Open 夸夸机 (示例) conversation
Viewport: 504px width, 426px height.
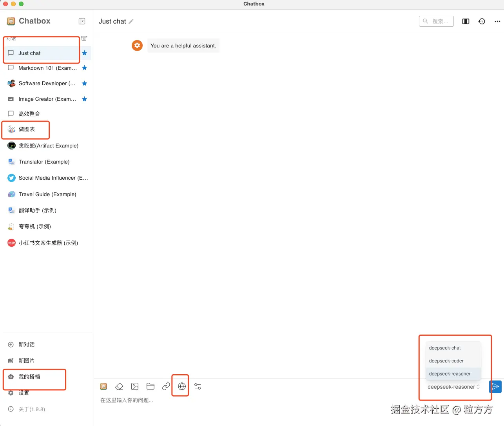(x=47, y=226)
